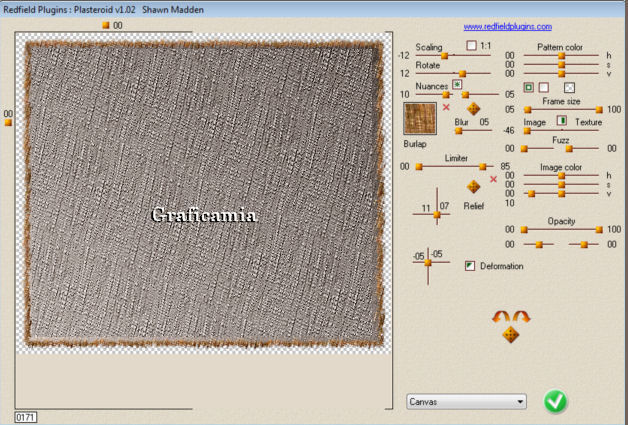Viewport: 628px width, 425px height.
Task: Click the Limiter left slider handle
Action: 419,167
